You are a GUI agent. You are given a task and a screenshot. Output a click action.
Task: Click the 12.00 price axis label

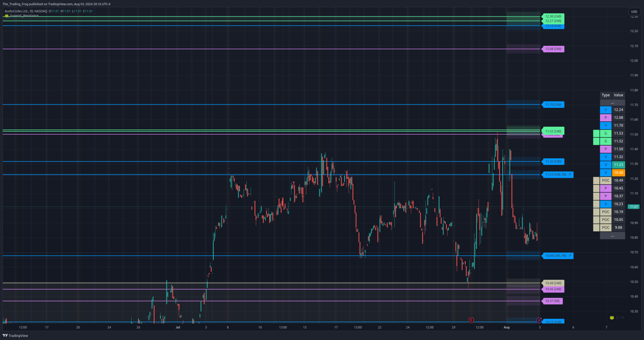tap(634, 61)
